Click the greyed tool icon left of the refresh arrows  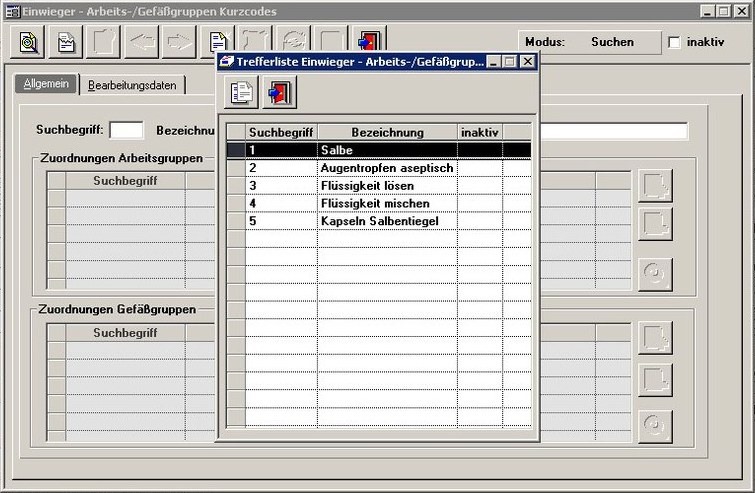click(255, 40)
